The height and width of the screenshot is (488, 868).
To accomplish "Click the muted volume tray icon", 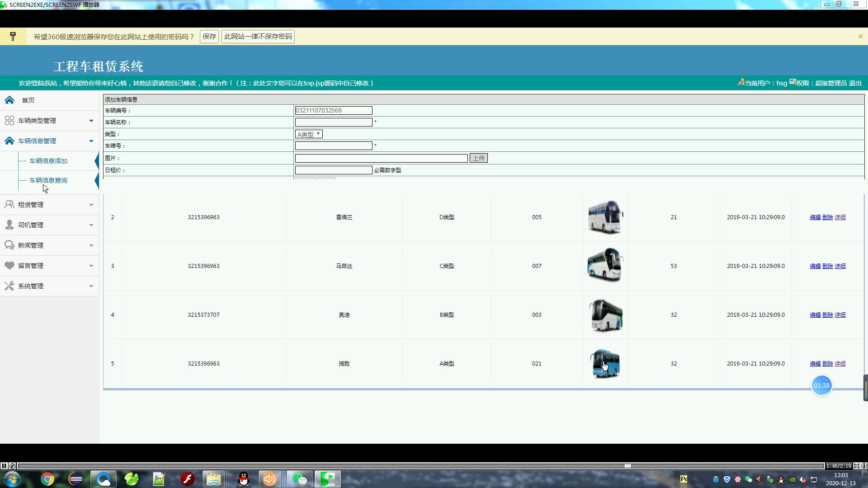I will (x=803, y=479).
